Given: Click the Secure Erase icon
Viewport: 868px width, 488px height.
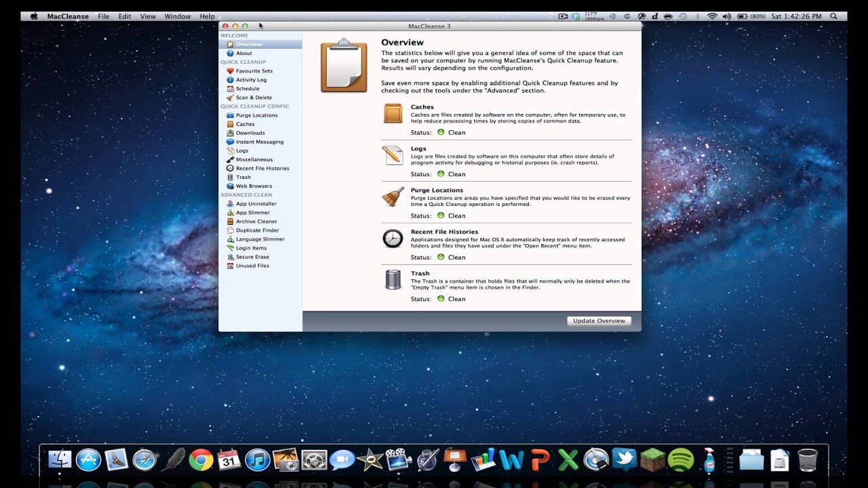Looking at the screenshot, I should pos(230,256).
